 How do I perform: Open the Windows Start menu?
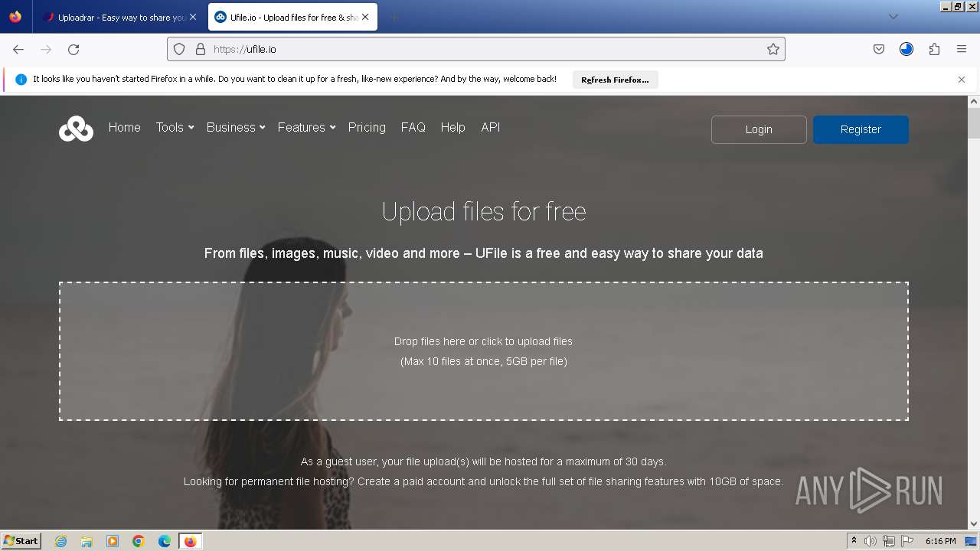[x=21, y=541]
